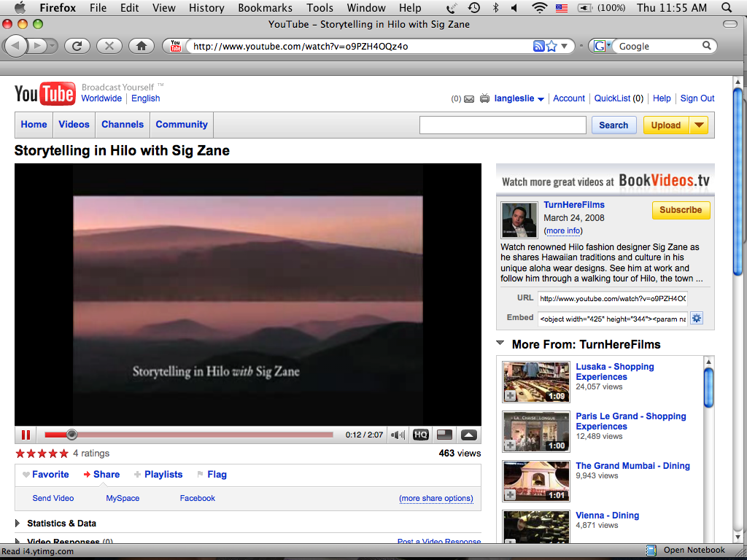Pause the video
The image size is (747, 560).
tap(26, 435)
